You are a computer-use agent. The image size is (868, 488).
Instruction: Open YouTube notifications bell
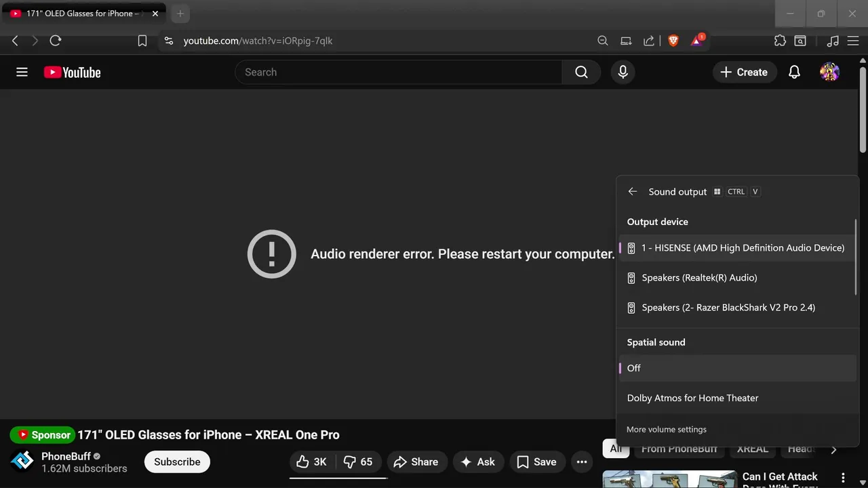(794, 72)
